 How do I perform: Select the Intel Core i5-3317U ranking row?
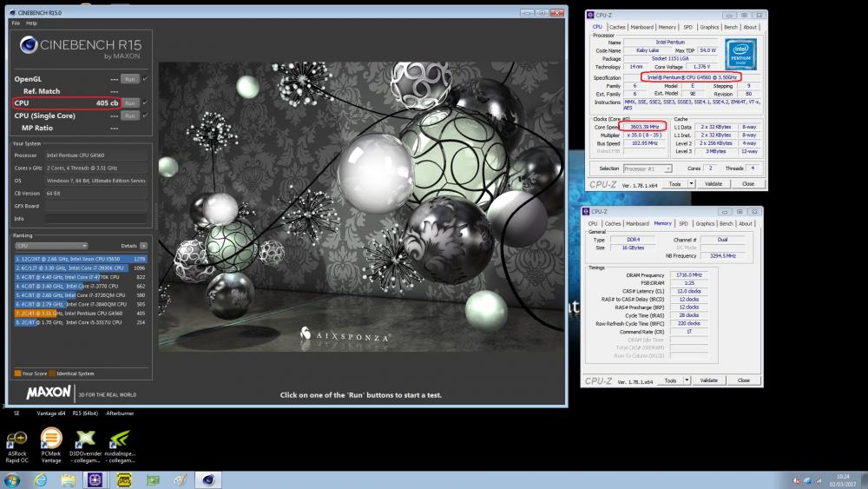(x=81, y=321)
